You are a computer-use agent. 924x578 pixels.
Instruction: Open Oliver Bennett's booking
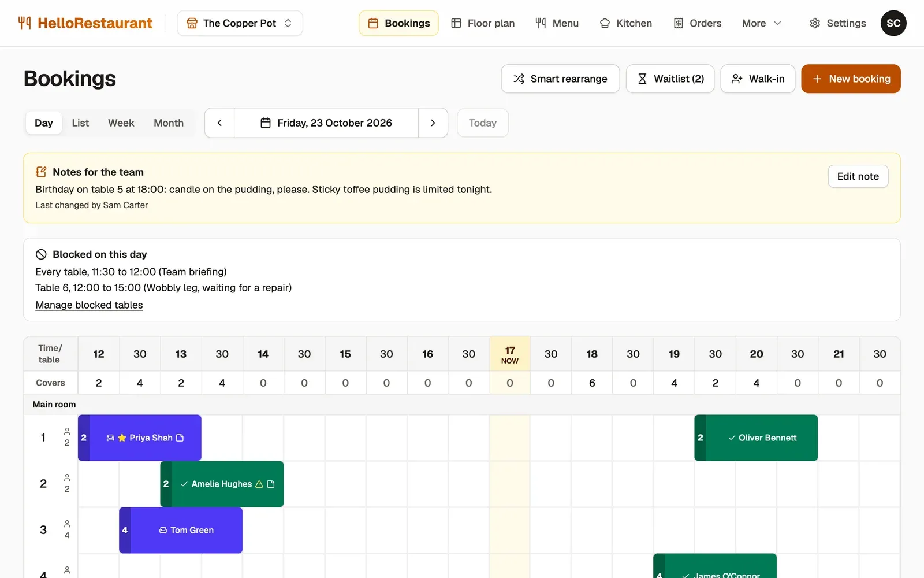pyautogui.click(x=756, y=438)
